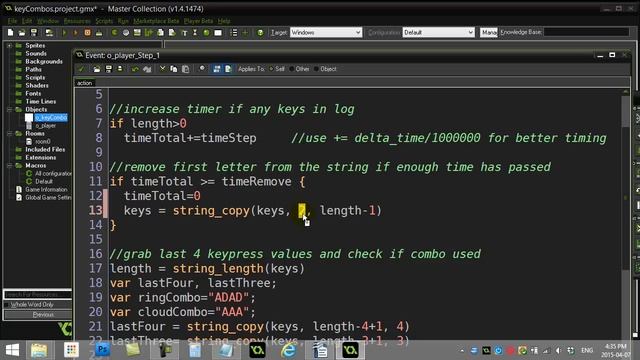Screen dimensions: 640x360
Task: Open Internet Explorer from the taskbar
Action: click(289, 350)
